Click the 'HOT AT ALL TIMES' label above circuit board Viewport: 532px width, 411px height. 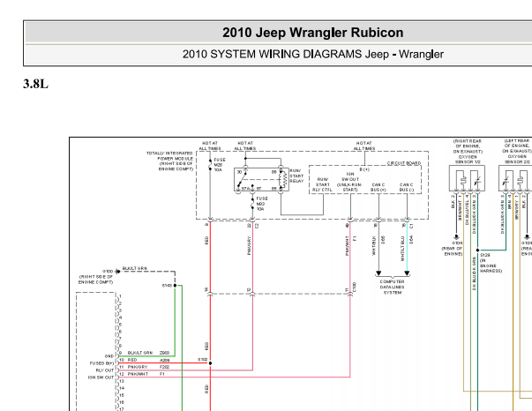364,146
